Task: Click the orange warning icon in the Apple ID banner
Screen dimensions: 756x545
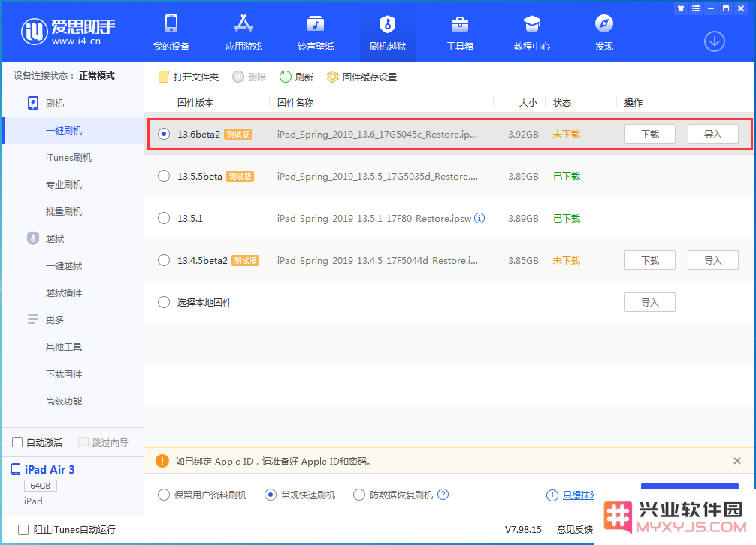Action: pos(162,461)
